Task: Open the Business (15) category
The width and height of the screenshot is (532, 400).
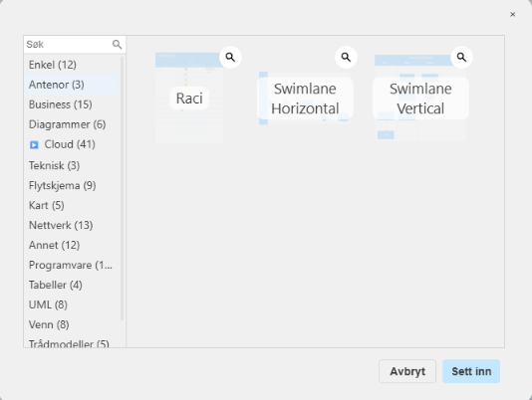Action: click(x=72, y=104)
